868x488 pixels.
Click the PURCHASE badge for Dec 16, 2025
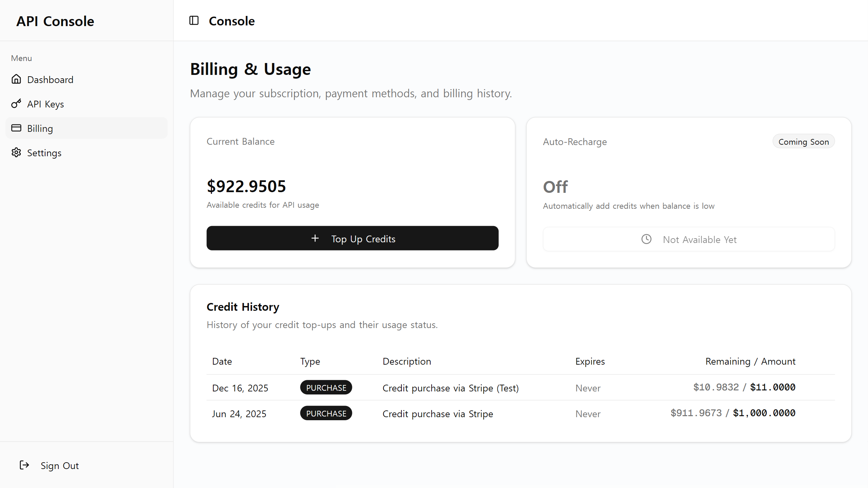pos(326,387)
